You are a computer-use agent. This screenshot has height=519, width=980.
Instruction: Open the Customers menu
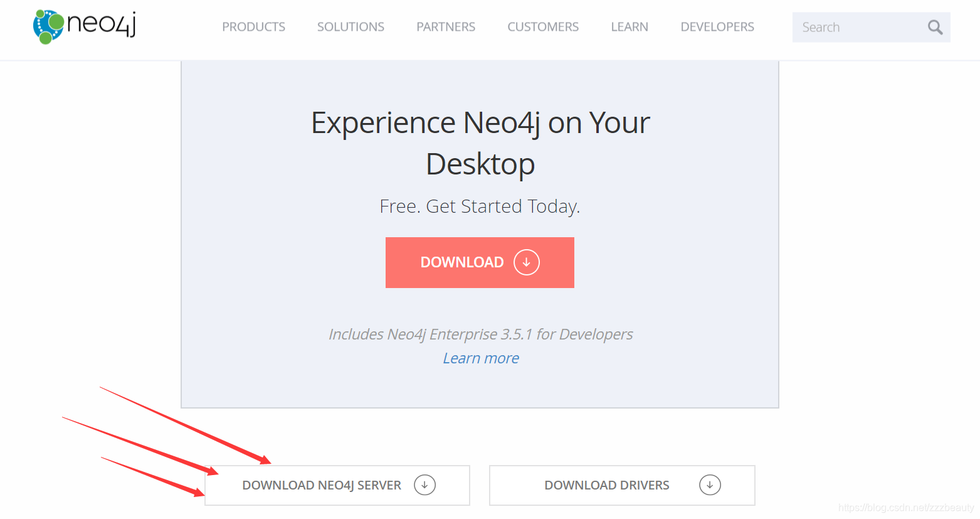[x=543, y=27]
